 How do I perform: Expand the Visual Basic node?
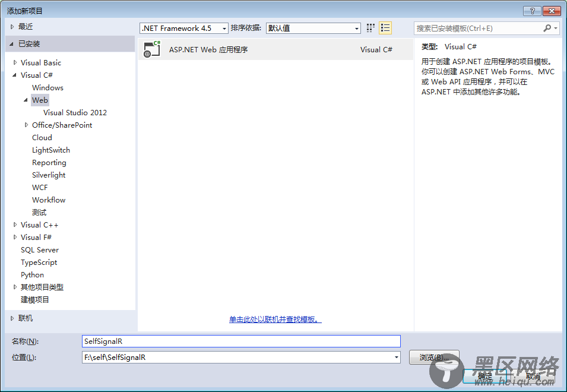(x=15, y=62)
